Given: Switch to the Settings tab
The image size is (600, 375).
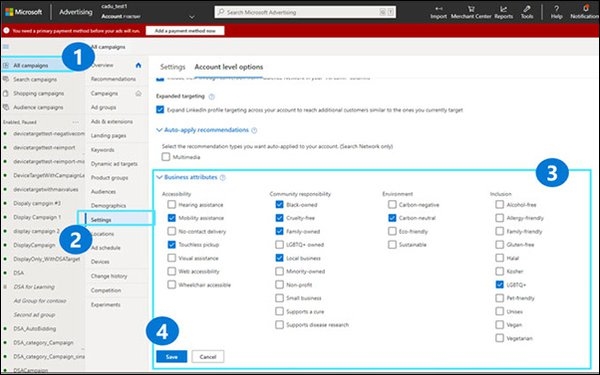Looking at the screenshot, I should click(x=173, y=67).
